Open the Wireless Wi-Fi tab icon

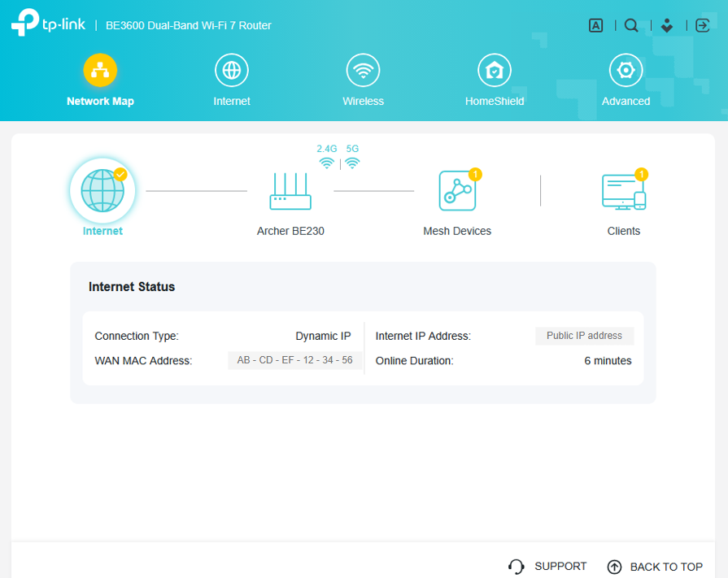[363, 71]
